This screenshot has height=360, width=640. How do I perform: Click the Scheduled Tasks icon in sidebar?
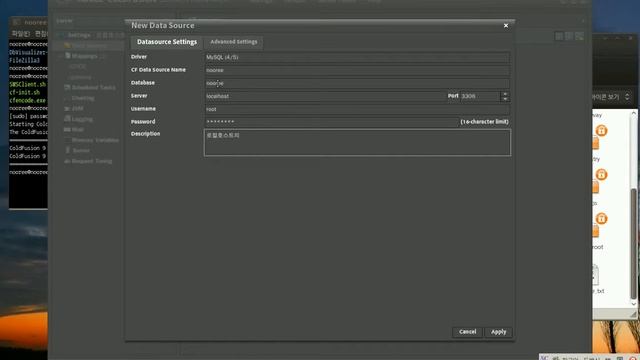[67, 87]
